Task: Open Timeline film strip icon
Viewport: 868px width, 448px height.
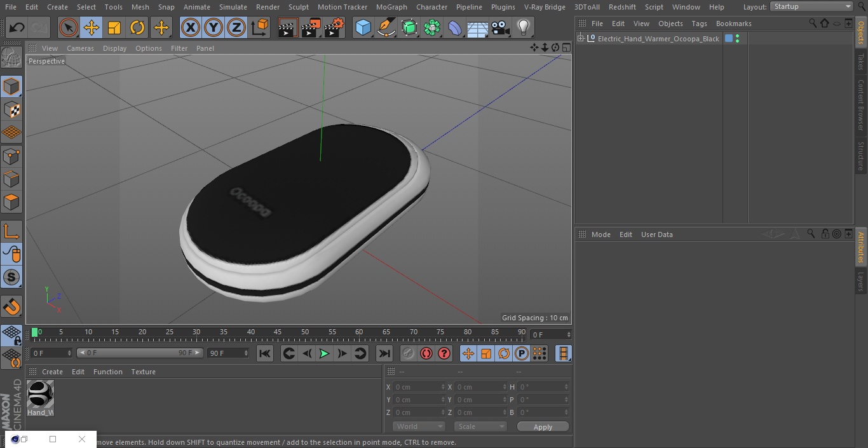Action: (563, 353)
